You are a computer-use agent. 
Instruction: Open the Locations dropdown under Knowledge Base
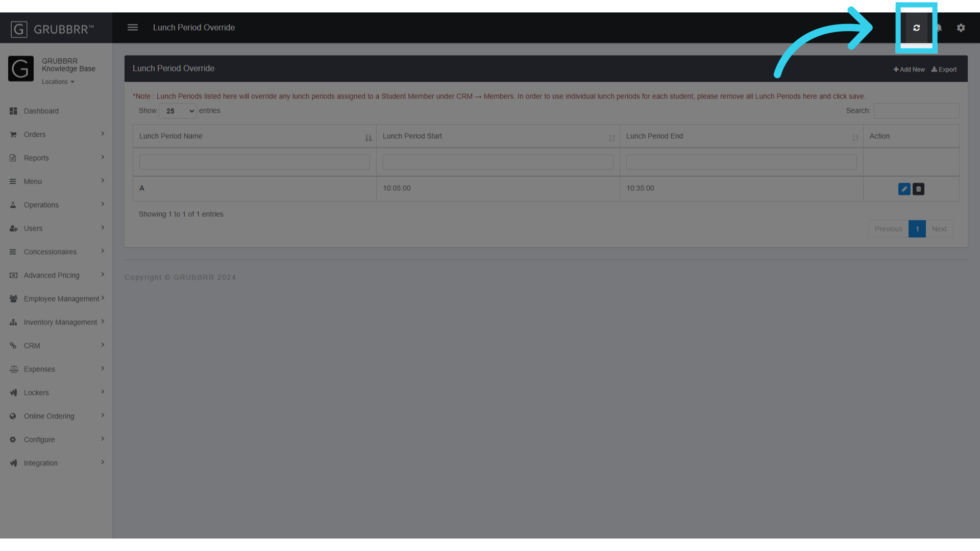click(x=58, y=82)
